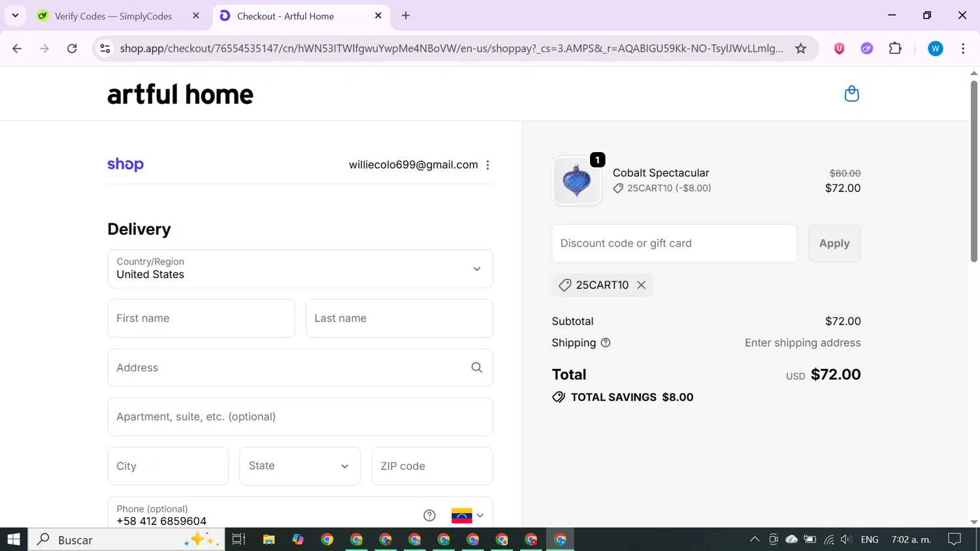Open the red shield extension icon
Viewport: 980px width, 551px height.
(839, 48)
